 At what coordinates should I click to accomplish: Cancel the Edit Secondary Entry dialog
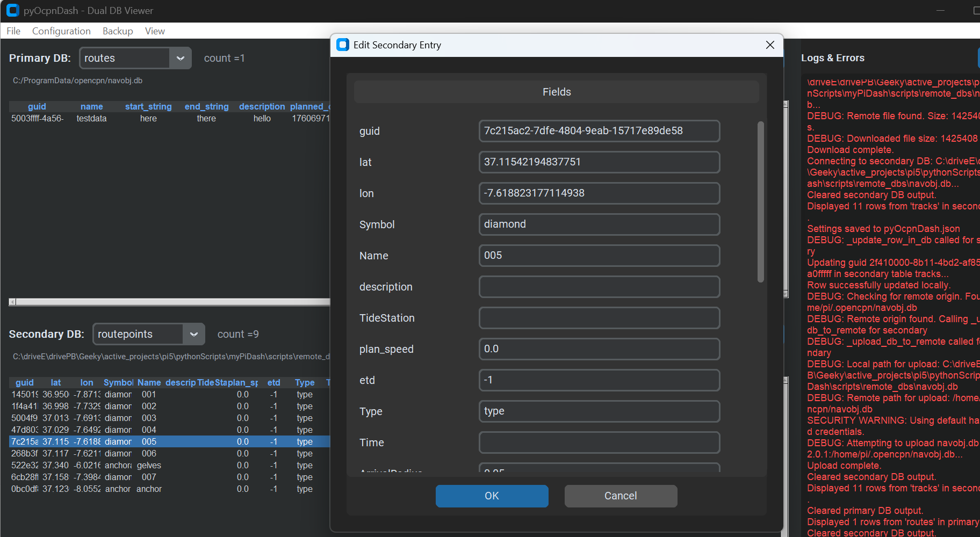tap(621, 496)
